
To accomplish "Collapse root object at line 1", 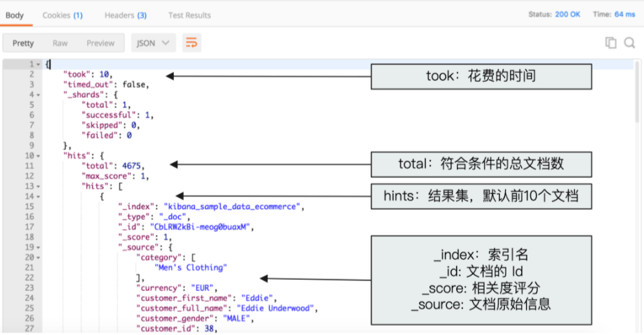I will [38, 64].
